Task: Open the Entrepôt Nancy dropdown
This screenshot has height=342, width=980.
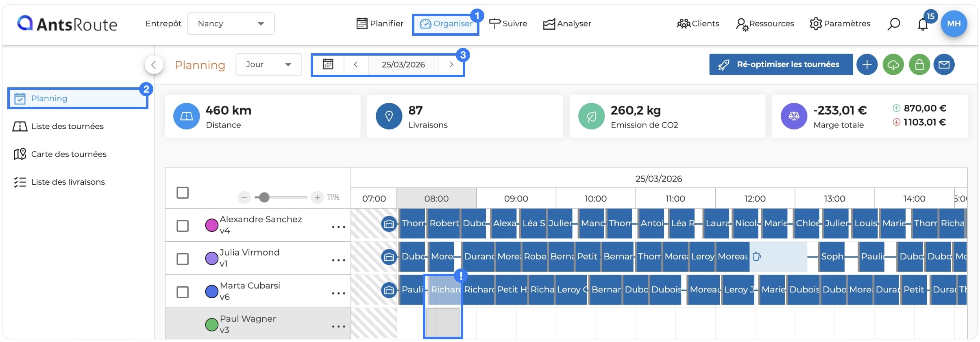Action: [x=231, y=24]
